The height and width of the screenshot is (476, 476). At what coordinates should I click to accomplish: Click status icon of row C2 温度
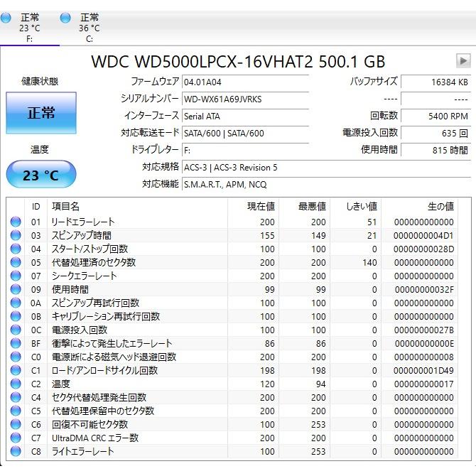pos(16,384)
